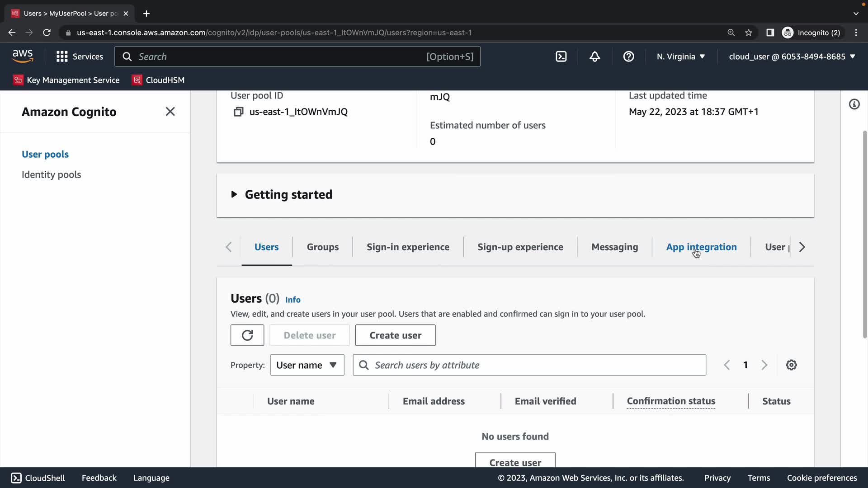868x488 pixels.
Task: Switch to the App integration tab
Action: (701, 247)
